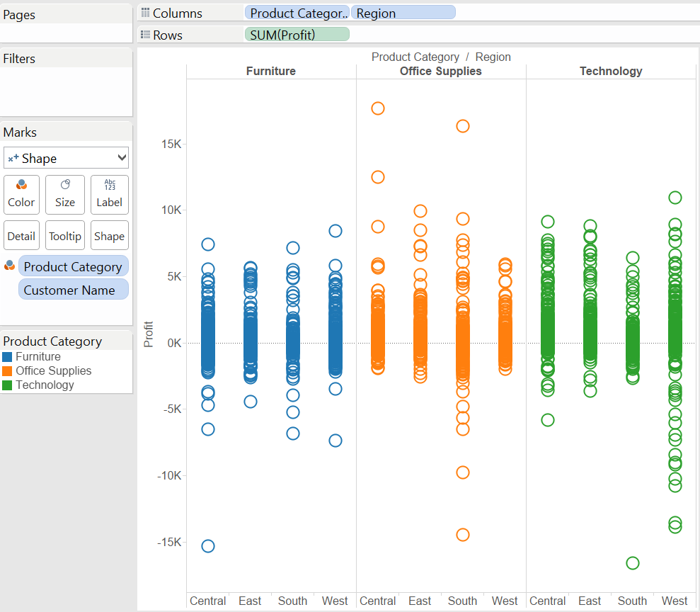Image resolution: width=700 pixels, height=612 pixels.
Task: Select the Customer Name pill in Marks
Action: (73, 290)
